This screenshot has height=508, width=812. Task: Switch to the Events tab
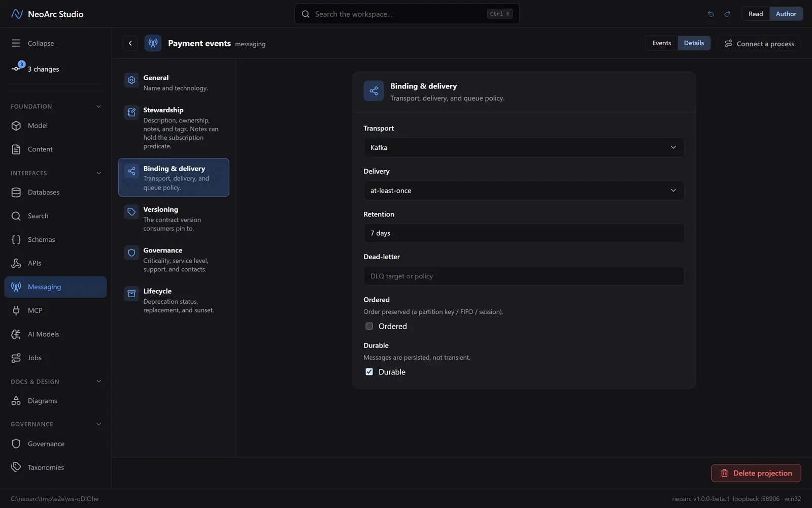point(662,43)
